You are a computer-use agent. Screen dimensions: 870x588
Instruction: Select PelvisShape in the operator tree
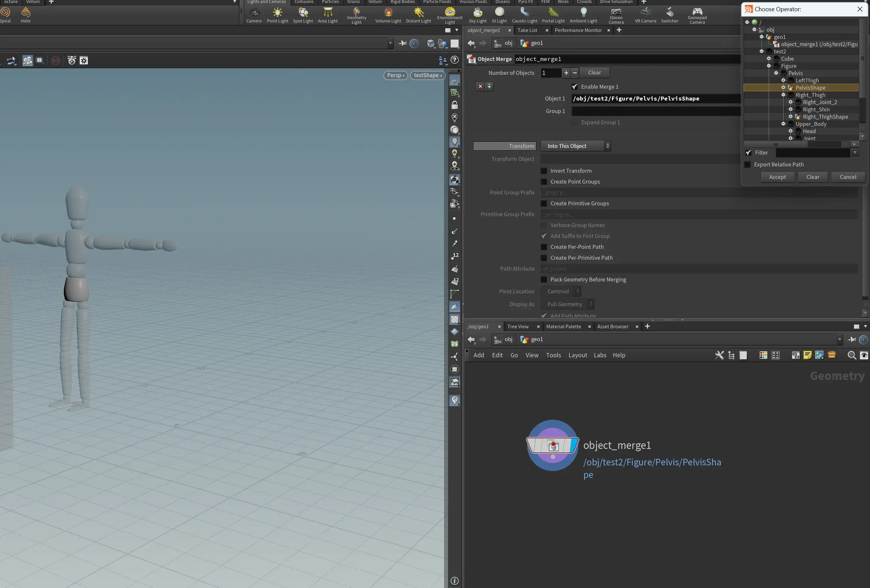pyautogui.click(x=810, y=88)
